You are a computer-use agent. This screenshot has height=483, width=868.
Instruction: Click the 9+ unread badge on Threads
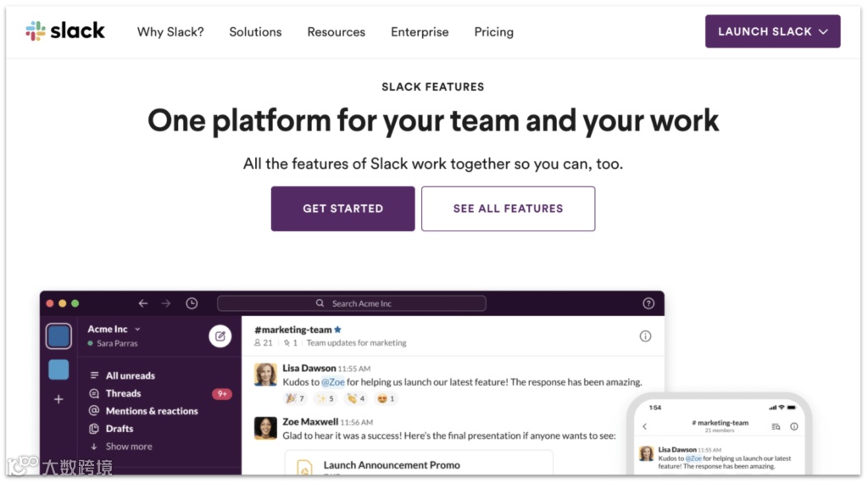click(222, 393)
